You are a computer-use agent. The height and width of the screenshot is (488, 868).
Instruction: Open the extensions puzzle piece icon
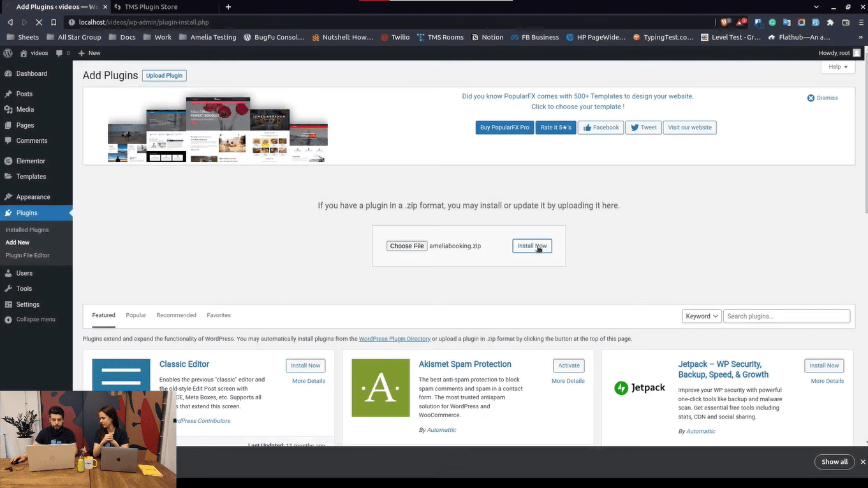pyautogui.click(x=830, y=22)
